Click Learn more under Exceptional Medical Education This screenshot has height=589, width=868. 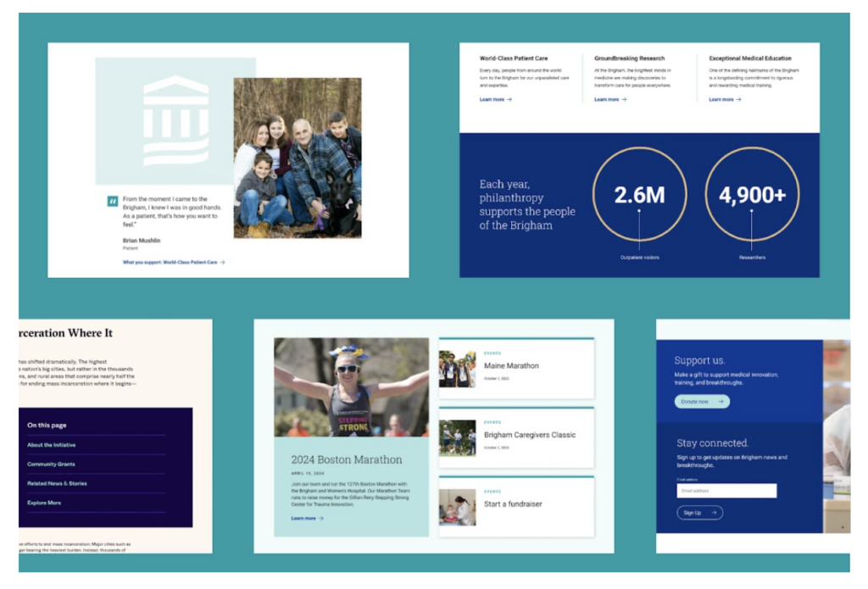[725, 100]
